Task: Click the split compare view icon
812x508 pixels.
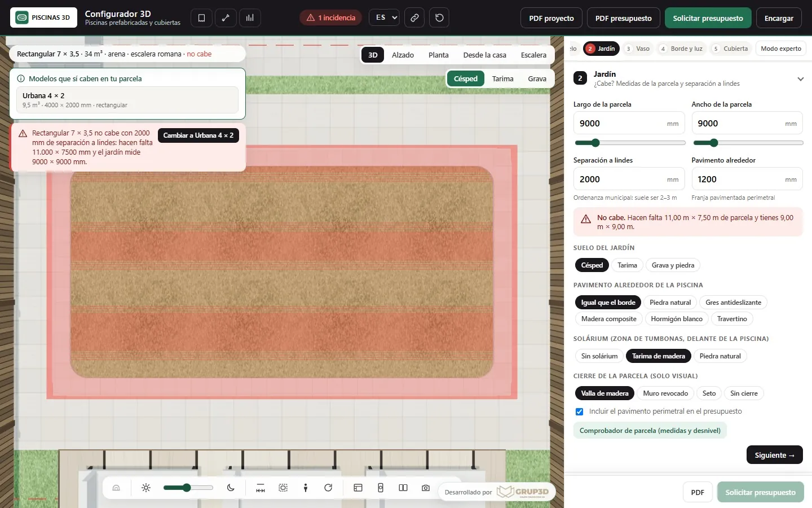Action: pyautogui.click(x=403, y=488)
